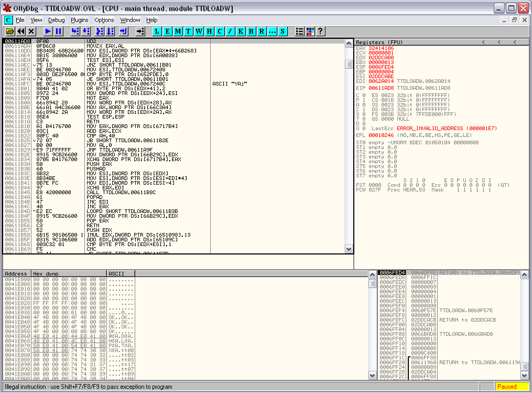Select the EFL value 00010246
The height and width of the screenshot is (393, 532).
[x=381, y=135]
